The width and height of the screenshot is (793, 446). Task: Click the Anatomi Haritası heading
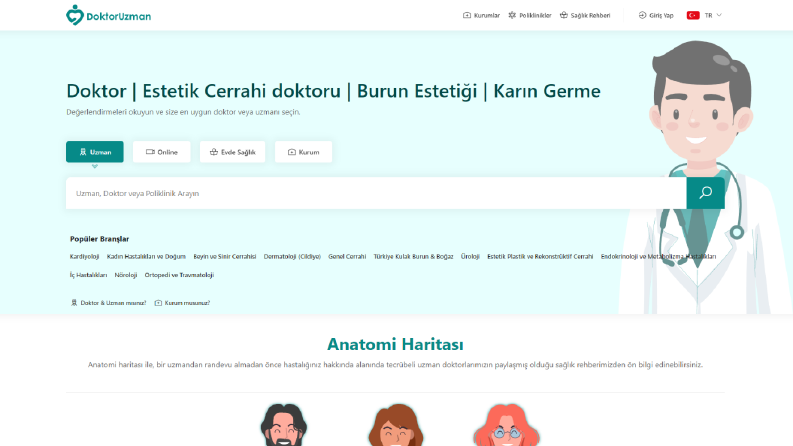tap(395, 344)
